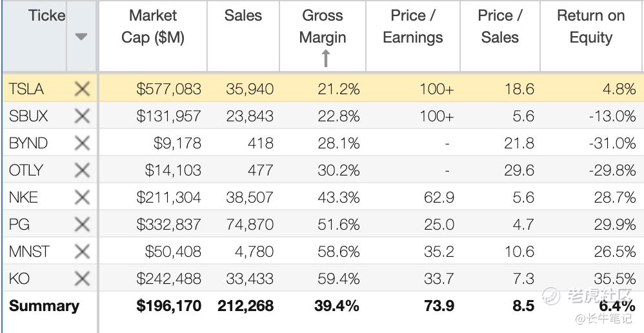The height and width of the screenshot is (333, 644).
Task: Select the Summary row label
Action: click(x=44, y=306)
